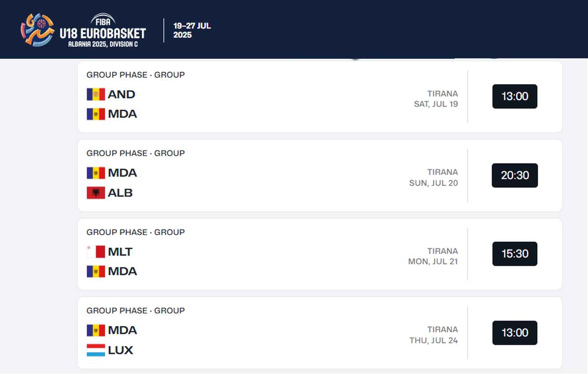The height and width of the screenshot is (374, 588).
Task: Select the 15:30 game time button
Action: coord(515,254)
